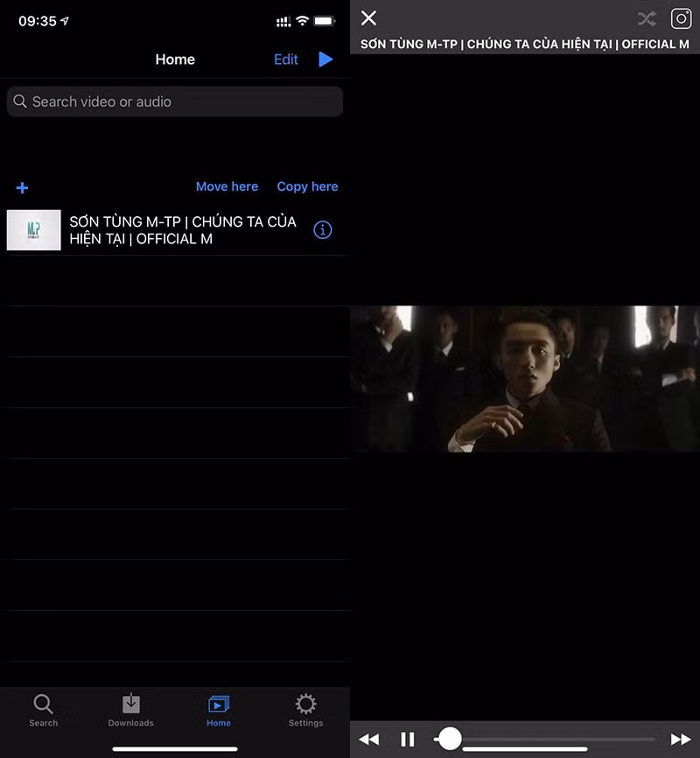Viewport: 700px width, 758px height.
Task: Select the Home tab
Action: [219, 711]
